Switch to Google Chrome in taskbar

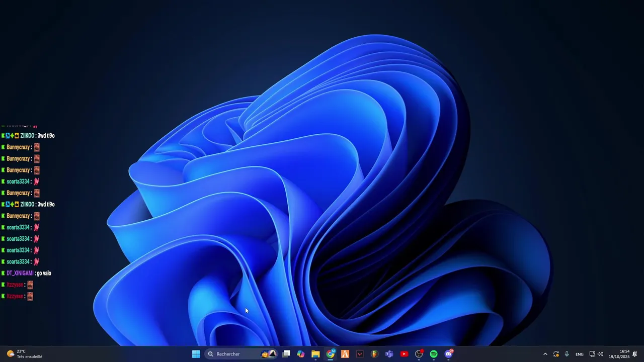tap(331, 354)
